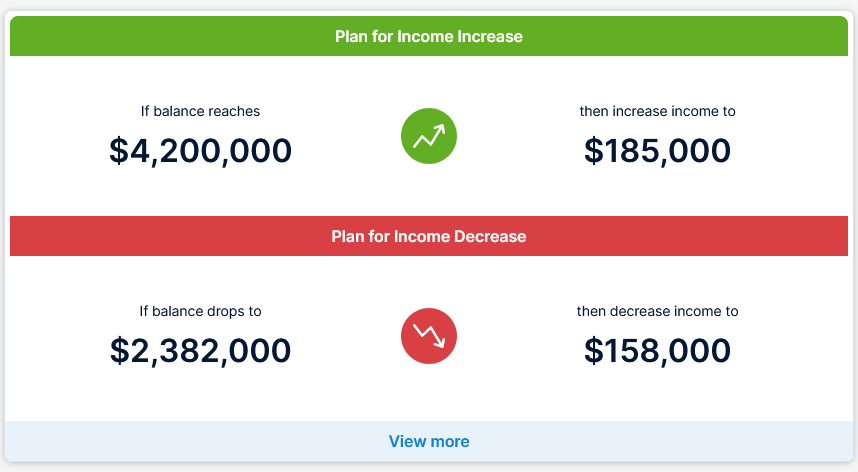Click the $158,000 decreased income amount
The image size is (858, 472).
657,351
